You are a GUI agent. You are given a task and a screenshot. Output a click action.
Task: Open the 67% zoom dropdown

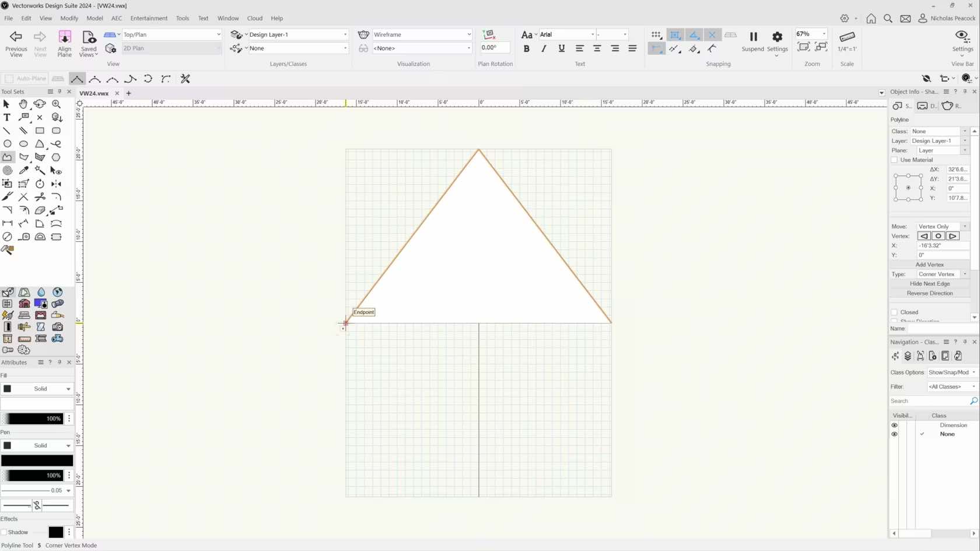(811, 34)
